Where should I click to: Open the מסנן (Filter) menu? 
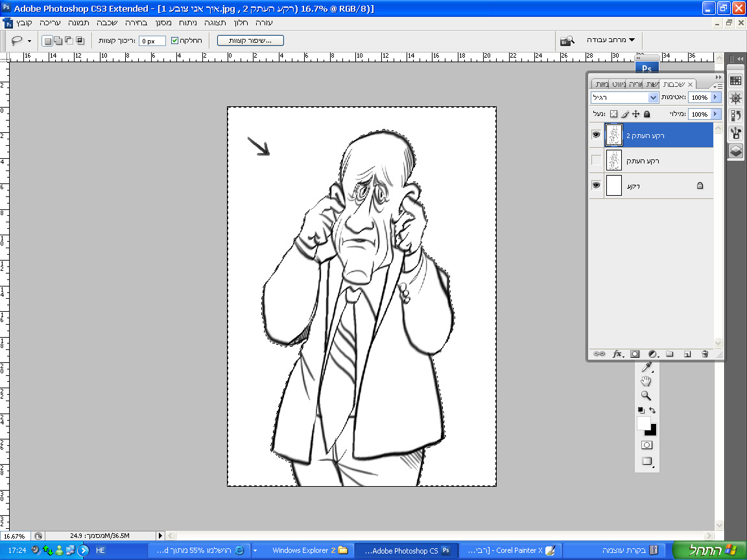pos(163,23)
